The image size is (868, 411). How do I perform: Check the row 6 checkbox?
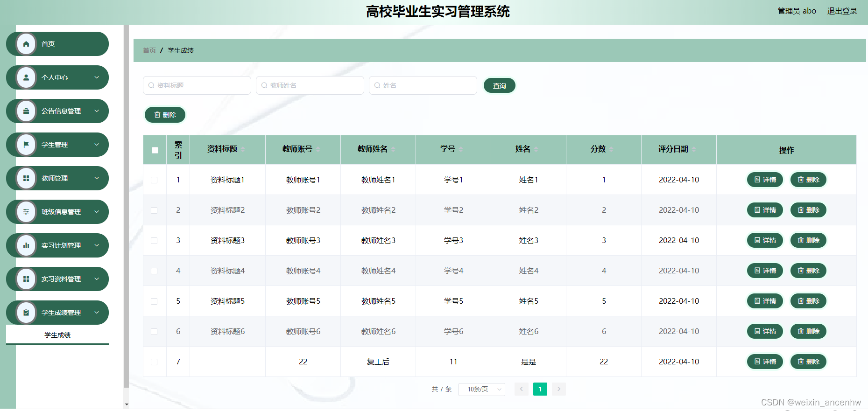pos(154,332)
